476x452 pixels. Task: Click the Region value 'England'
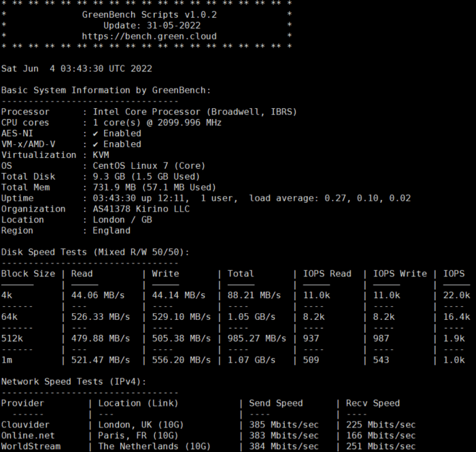tap(112, 231)
